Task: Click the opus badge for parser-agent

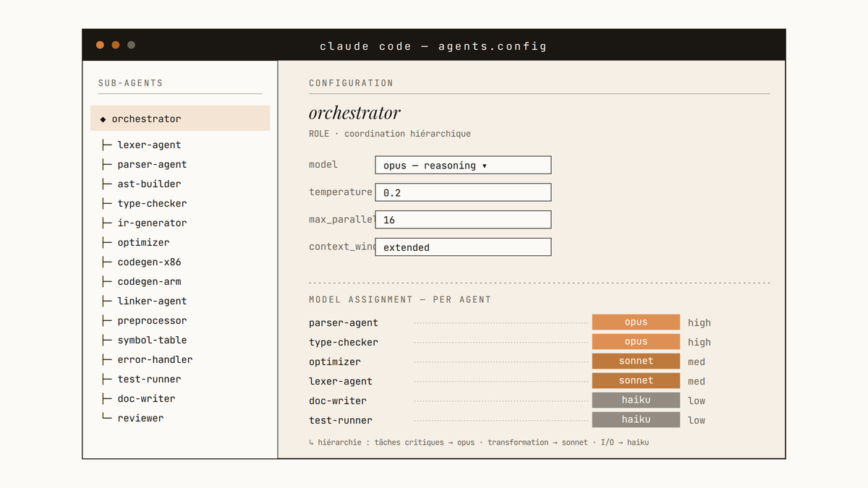Action: 636,322
